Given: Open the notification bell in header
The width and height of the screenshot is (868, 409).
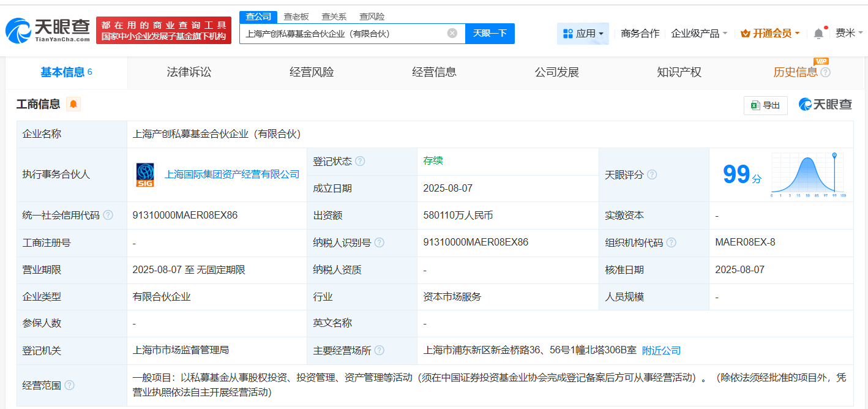Looking at the screenshot, I should tap(818, 34).
